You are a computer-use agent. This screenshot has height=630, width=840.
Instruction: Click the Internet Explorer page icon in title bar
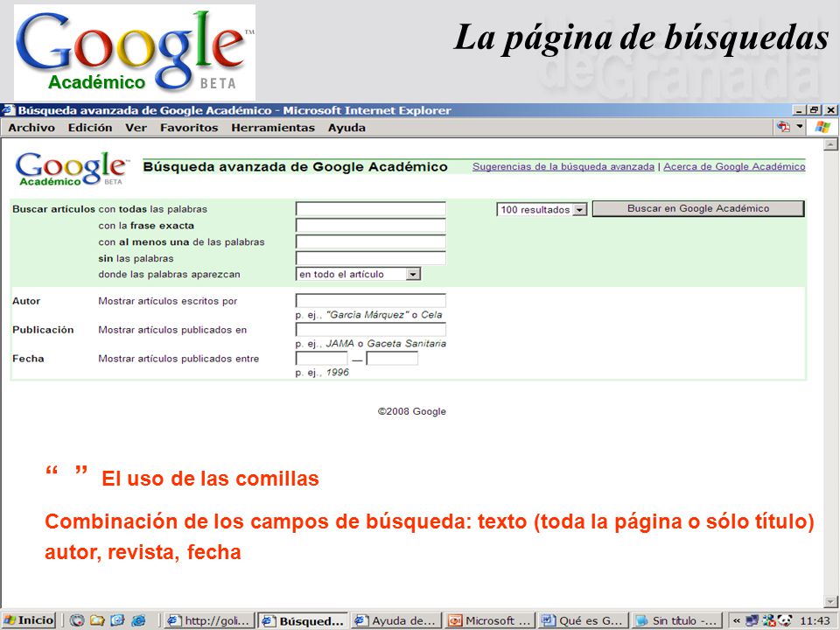tap(9, 110)
